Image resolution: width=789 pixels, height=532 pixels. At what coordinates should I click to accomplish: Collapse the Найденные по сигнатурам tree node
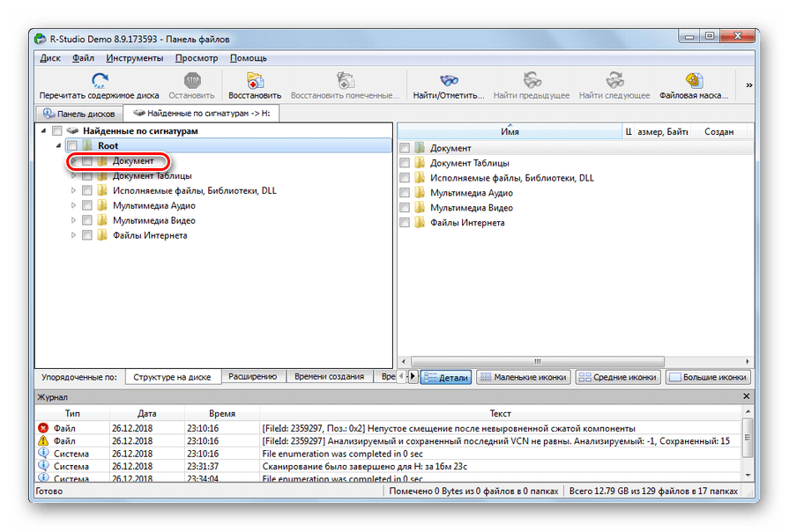coord(44,130)
